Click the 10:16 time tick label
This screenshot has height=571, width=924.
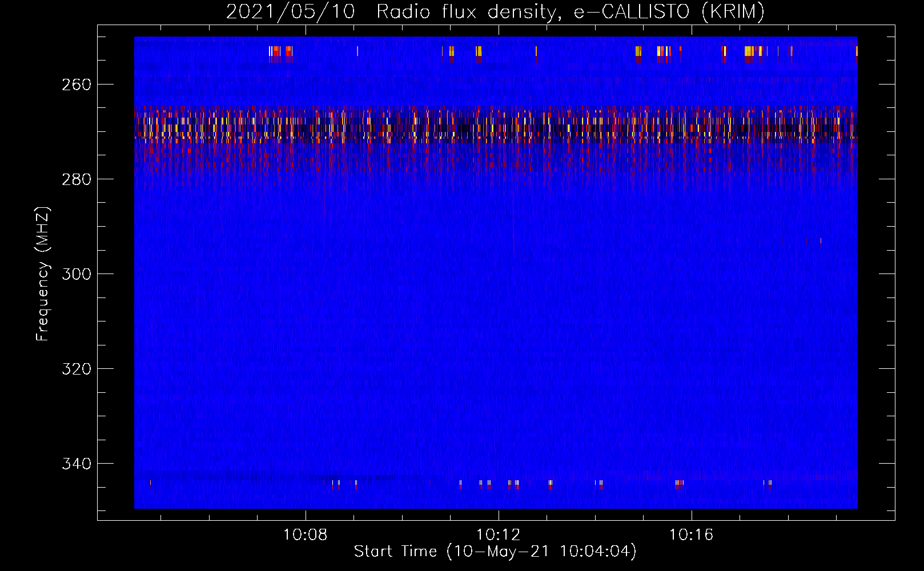(692, 535)
